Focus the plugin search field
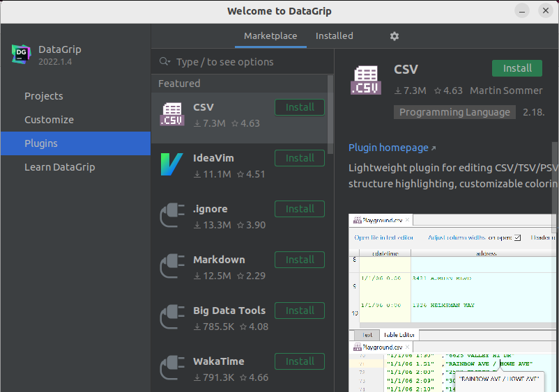This screenshot has width=559, height=392. click(x=243, y=61)
